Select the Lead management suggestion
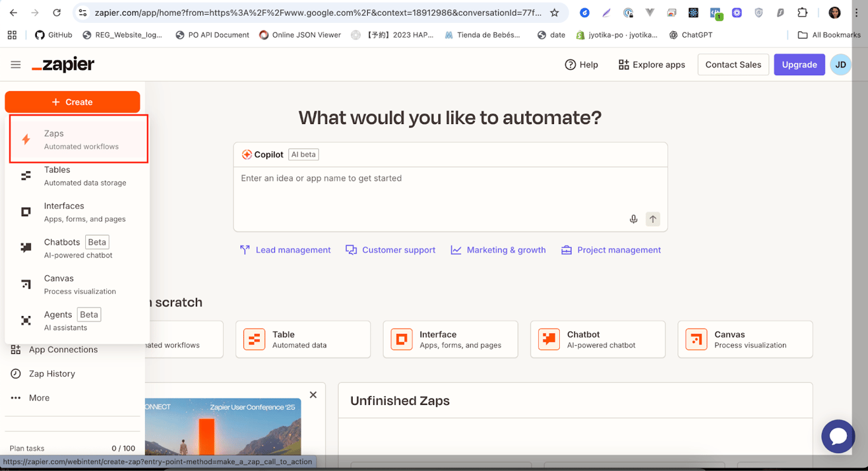Image resolution: width=868 pixels, height=471 pixels. click(x=285, y=250)
